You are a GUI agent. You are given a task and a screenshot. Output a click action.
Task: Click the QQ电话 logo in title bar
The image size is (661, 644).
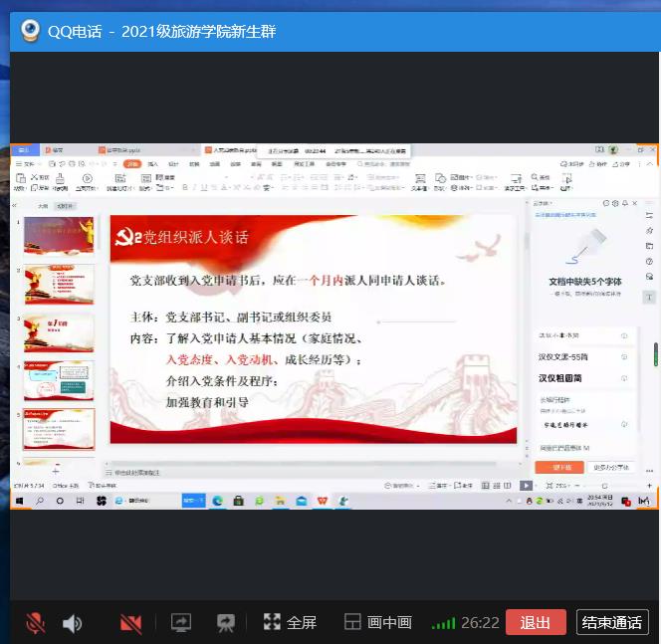[x=30, y=31]
